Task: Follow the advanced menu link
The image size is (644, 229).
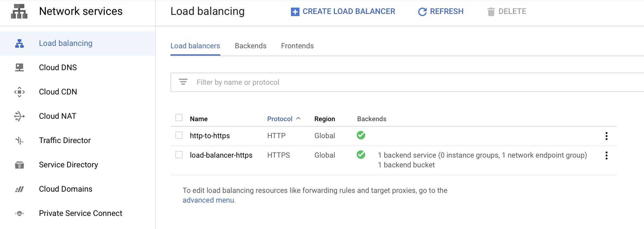Action: pyautogui.click(x=208, y=200)
